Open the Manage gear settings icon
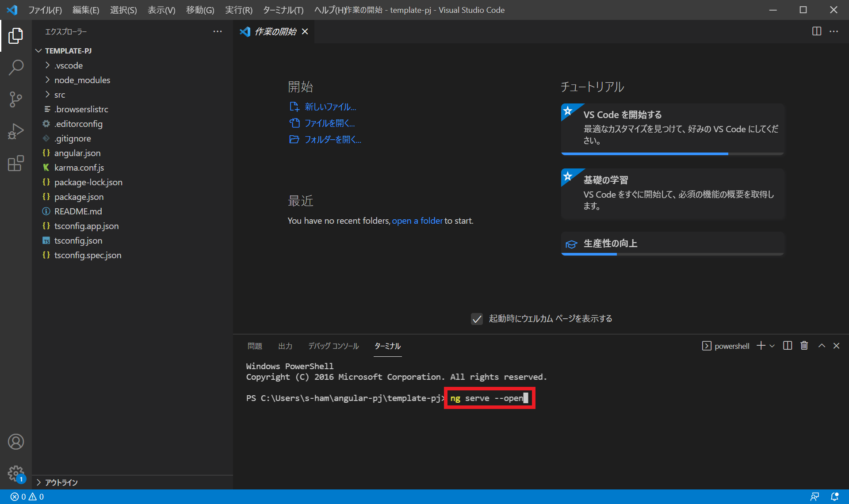This screenshot has height=504, width=849. coord(16,473)
